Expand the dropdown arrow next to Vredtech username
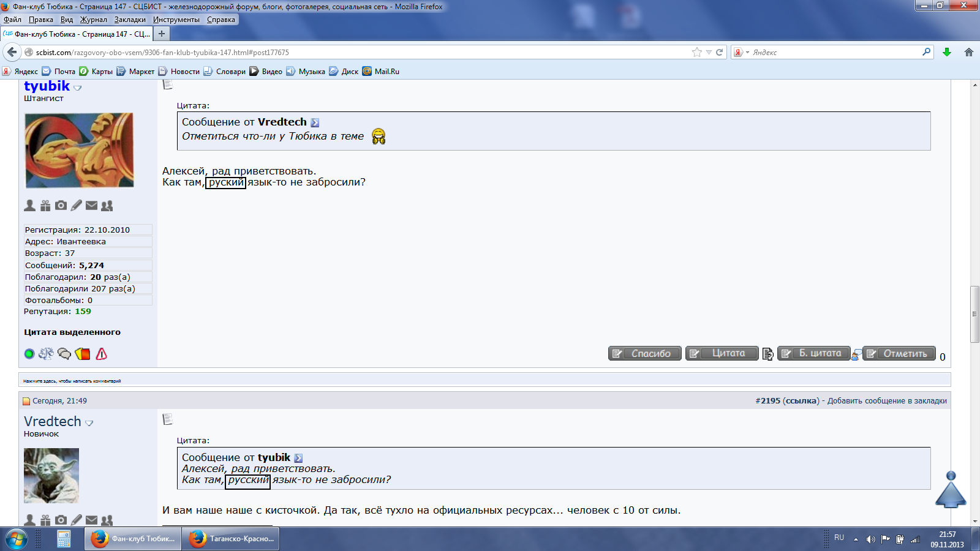The height and width of the screenshot is (551, 980). pyautogui.click(x=89, y=423)
